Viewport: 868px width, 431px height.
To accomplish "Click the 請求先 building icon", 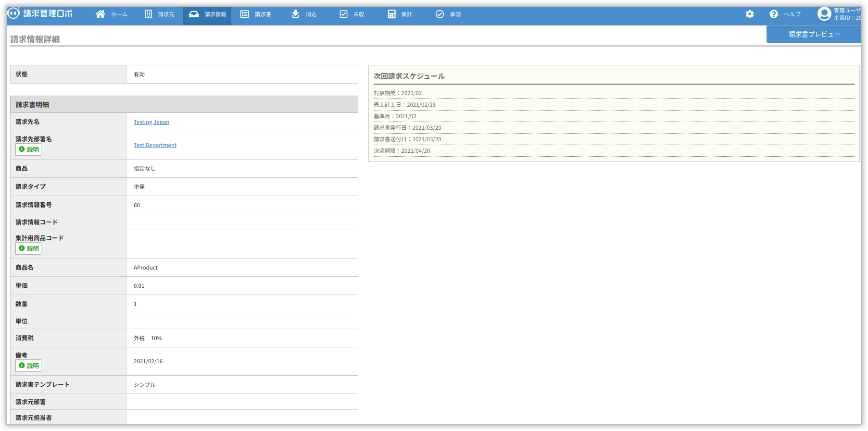I will pyautogui.click(x=149, y=14).
